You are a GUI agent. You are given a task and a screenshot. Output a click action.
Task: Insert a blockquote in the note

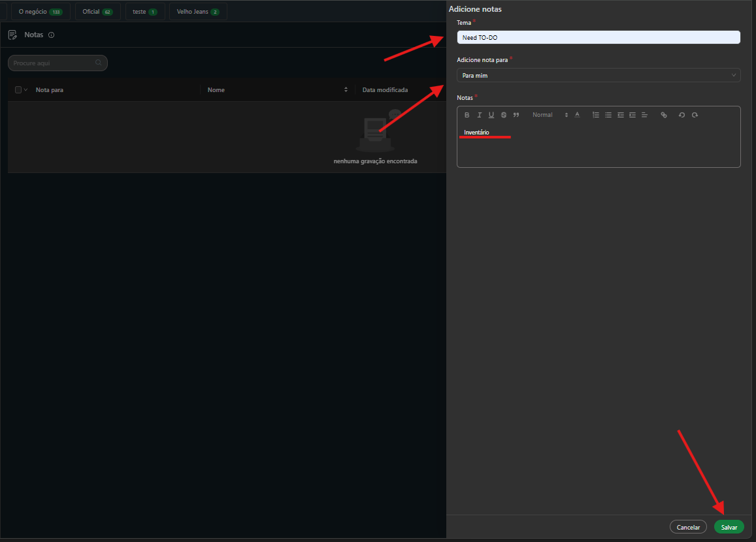(x=516, y=115)
